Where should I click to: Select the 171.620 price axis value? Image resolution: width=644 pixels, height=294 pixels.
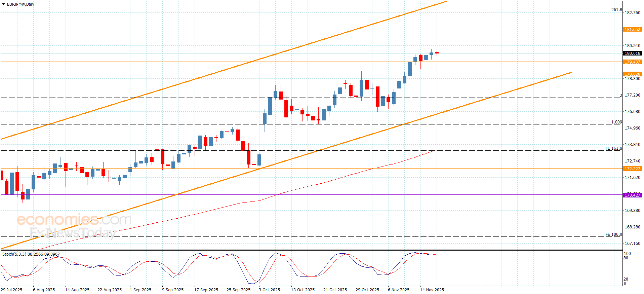(x=632, y=178)
